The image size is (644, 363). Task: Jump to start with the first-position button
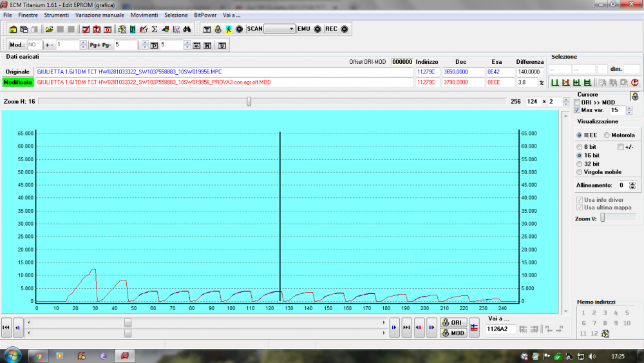click(x=6, y=328)
